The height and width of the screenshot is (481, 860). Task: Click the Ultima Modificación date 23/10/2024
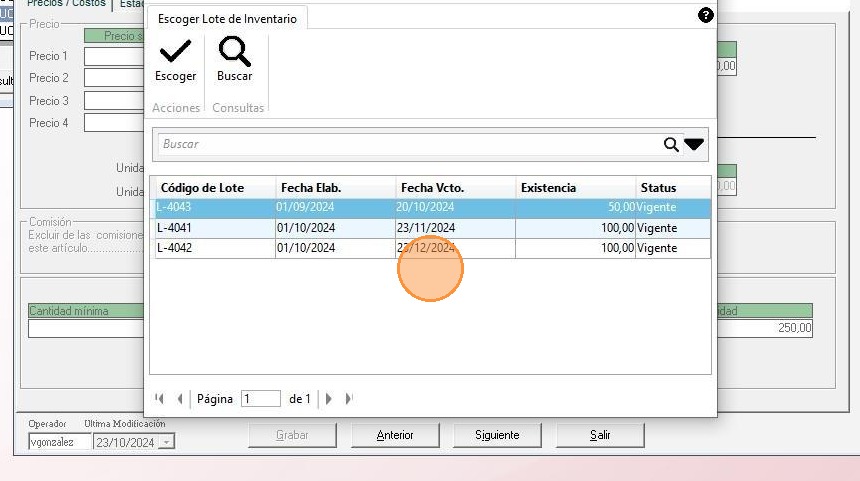(x=126, y=442)
